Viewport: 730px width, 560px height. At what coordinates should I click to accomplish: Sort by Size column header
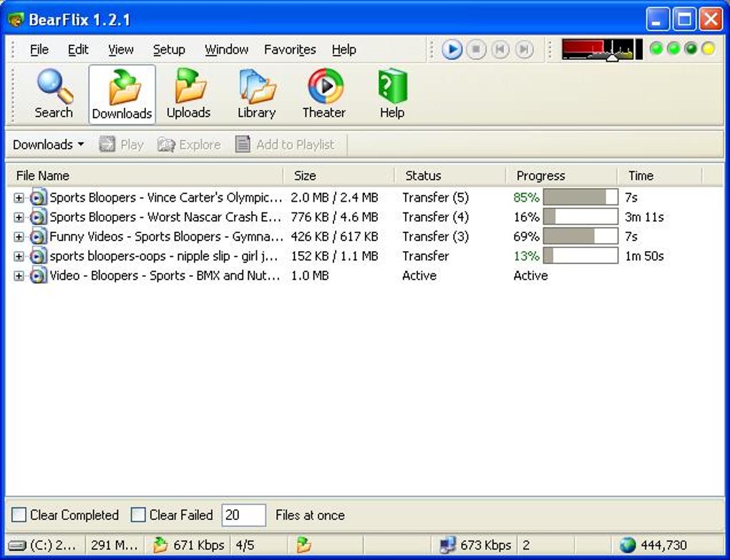[339, 176]
